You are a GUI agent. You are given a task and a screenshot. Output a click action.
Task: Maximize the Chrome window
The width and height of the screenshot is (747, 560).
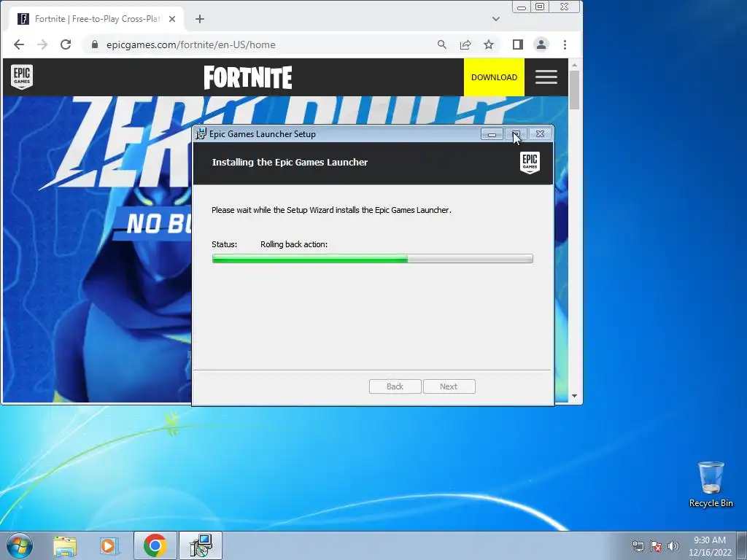[540, 7]
